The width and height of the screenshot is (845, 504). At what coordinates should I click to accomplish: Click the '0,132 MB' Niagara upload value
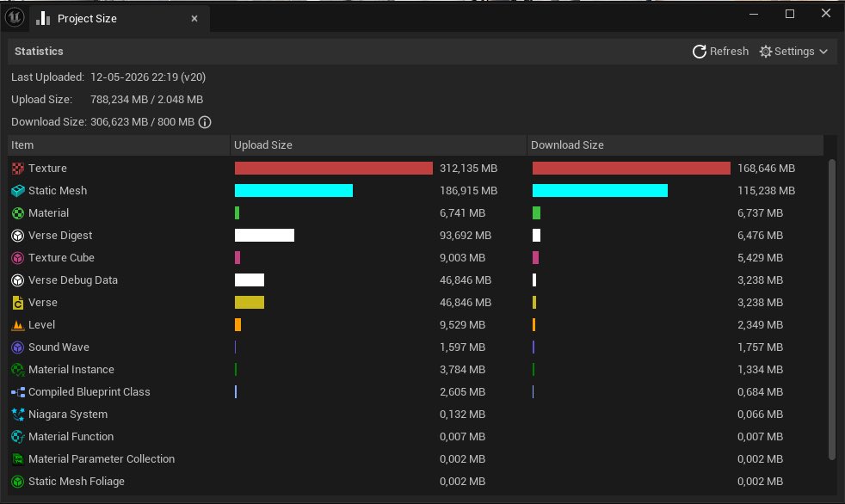click(x=462, y=414)
